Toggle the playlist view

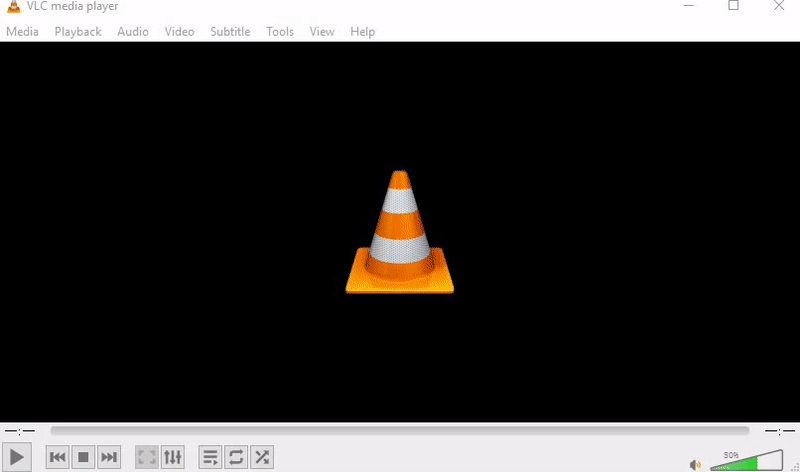click(x=210, y=457)
